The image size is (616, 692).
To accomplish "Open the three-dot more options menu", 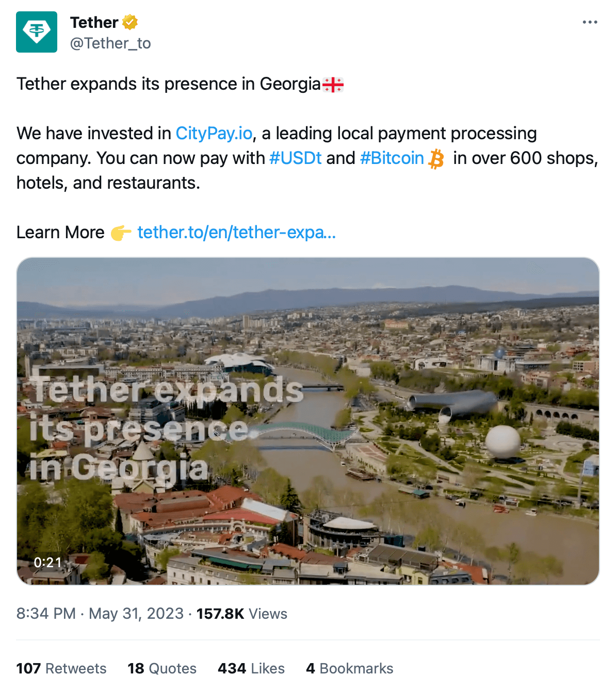I will [590, 22].
